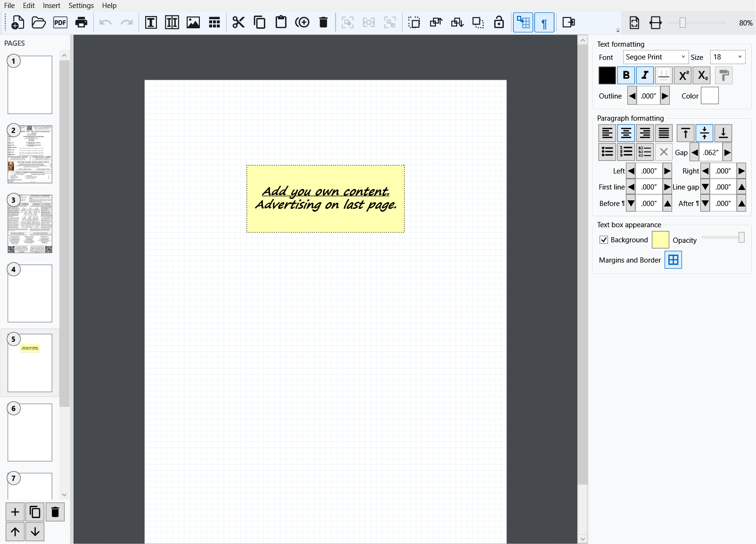
Task: Delete the current page
Action: 55,512
